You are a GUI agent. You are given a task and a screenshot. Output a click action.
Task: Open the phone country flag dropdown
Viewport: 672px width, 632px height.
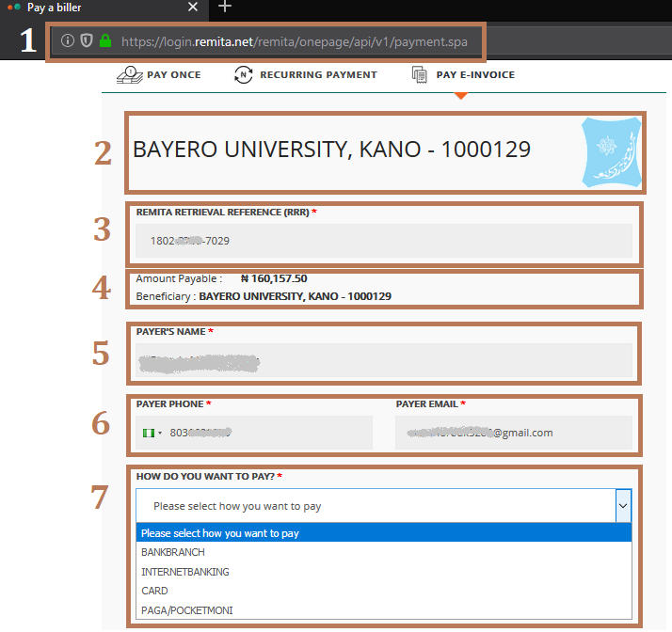pos(152,433)
